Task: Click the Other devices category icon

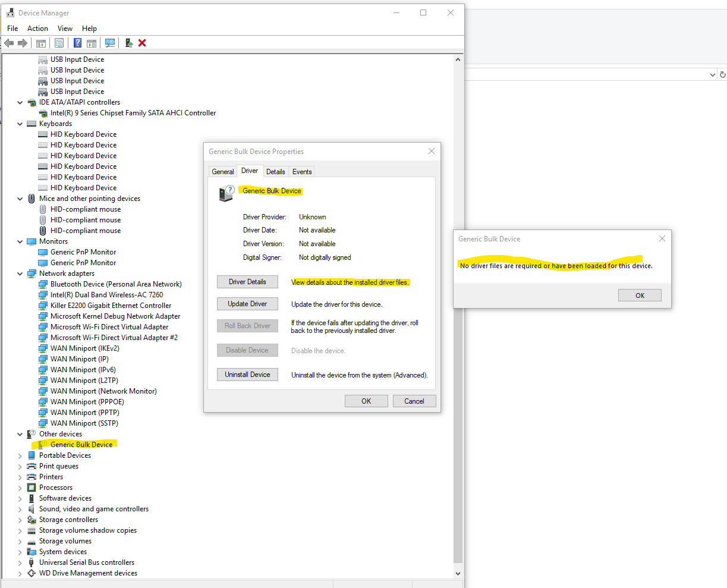Action: coord(32,434)
